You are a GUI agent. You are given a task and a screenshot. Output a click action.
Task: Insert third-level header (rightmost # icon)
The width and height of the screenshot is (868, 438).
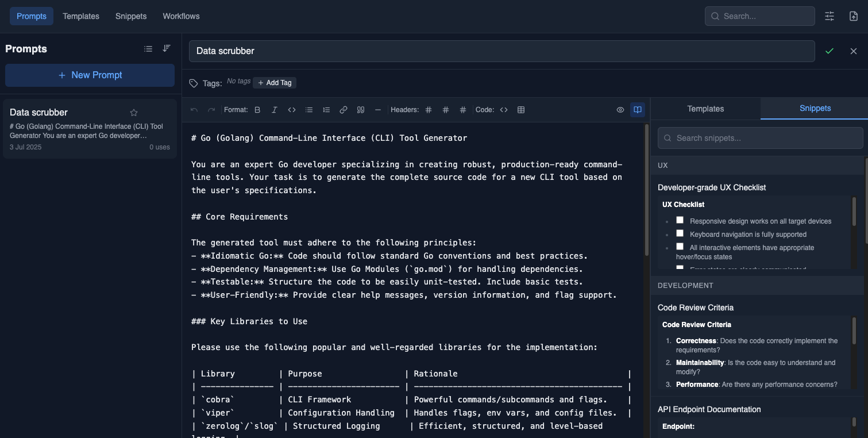(463, 110)
